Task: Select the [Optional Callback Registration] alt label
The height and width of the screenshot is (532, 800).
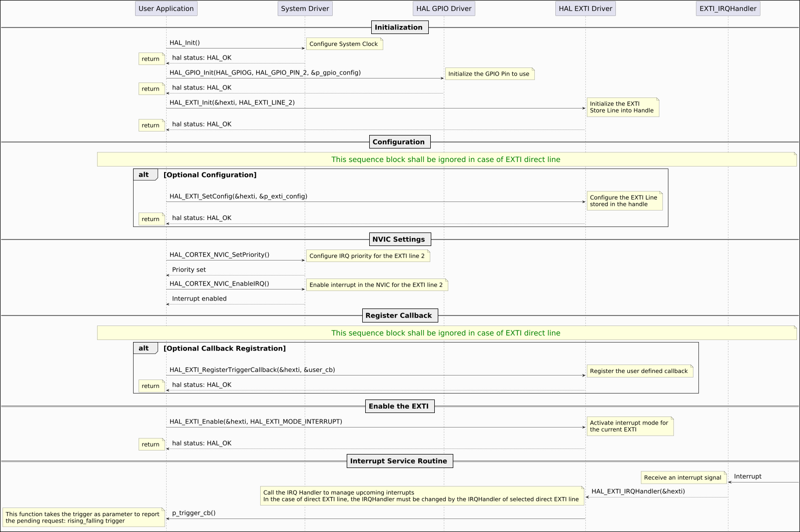Action: click(x=225, y=348)
